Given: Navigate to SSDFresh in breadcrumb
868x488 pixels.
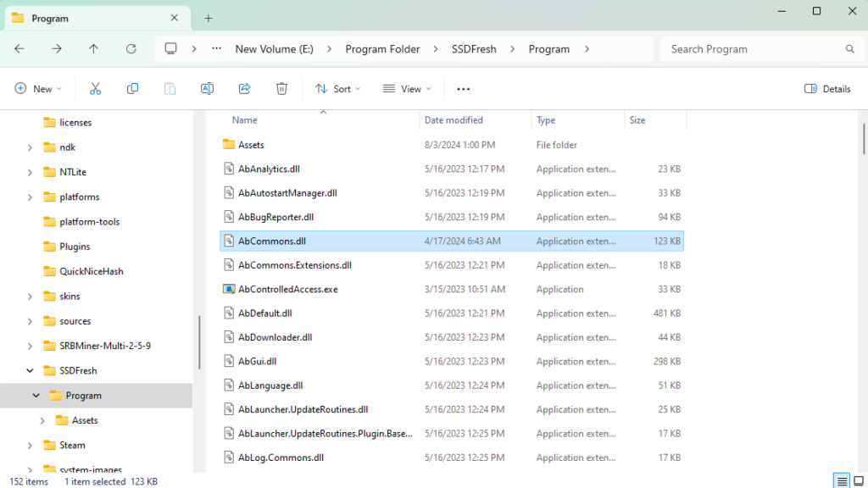Looking at the screenshot, I should click(x=474, y=49).
